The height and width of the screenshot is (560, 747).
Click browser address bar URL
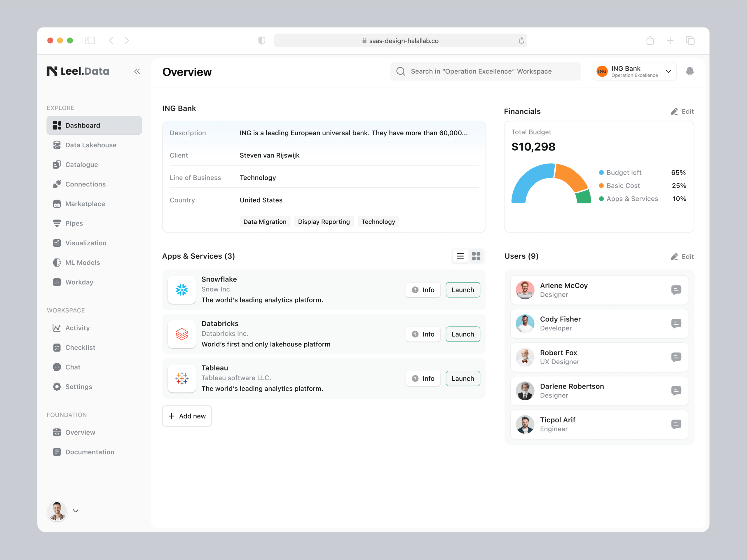tap(400, 41)
